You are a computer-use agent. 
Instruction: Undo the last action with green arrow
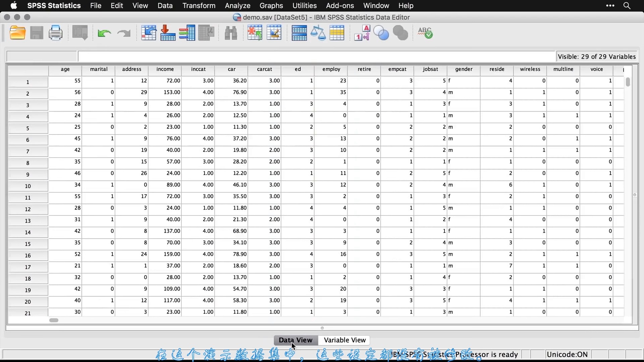click(x=104, y=33)
